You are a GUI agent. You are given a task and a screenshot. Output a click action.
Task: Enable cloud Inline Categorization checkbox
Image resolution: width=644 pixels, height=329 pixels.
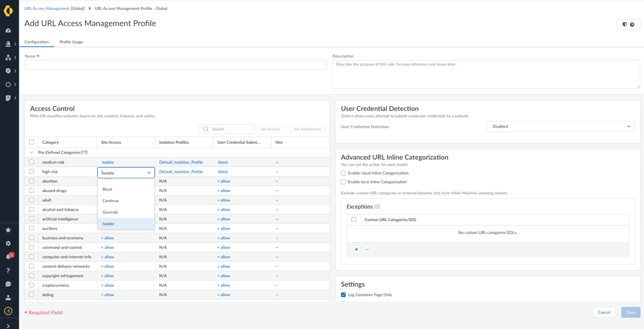pyautogui.click(x=343, y=173)
